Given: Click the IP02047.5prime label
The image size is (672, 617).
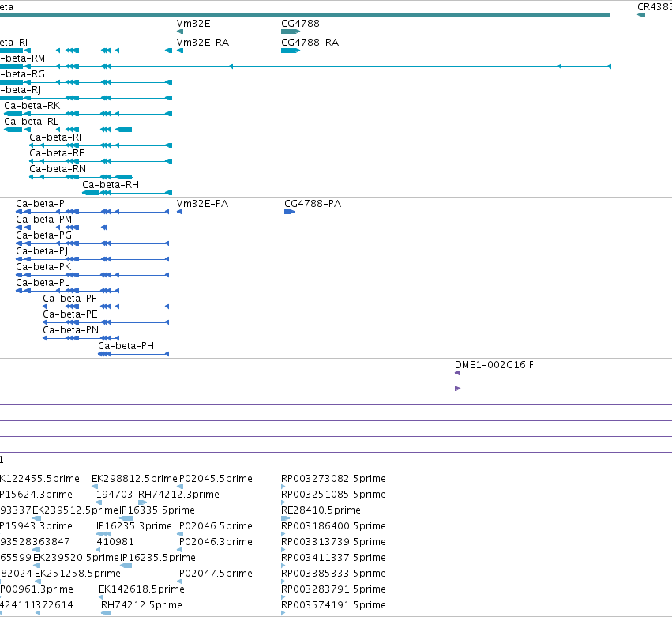Looking at the screenshot, I should pos(215,574).
